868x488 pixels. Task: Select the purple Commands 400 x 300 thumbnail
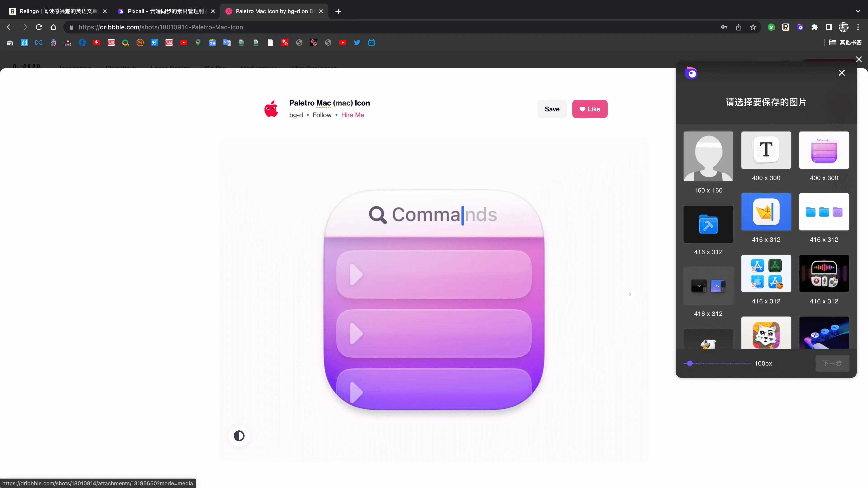pos(824,150)
